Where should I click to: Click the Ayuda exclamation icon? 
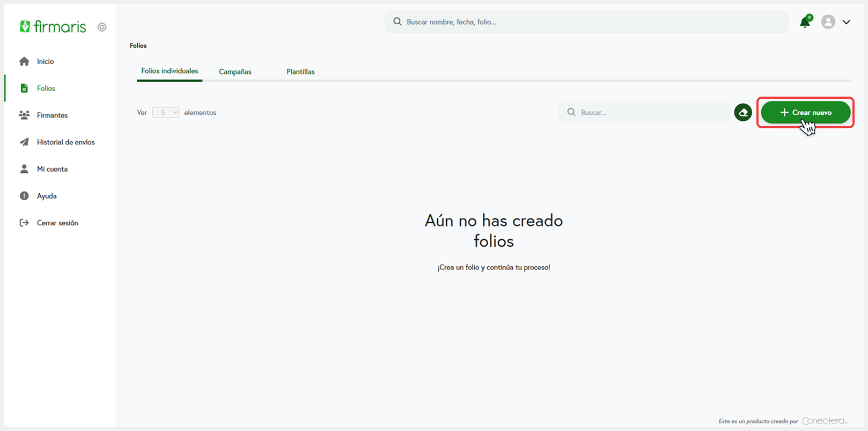[x=24, y=196]
